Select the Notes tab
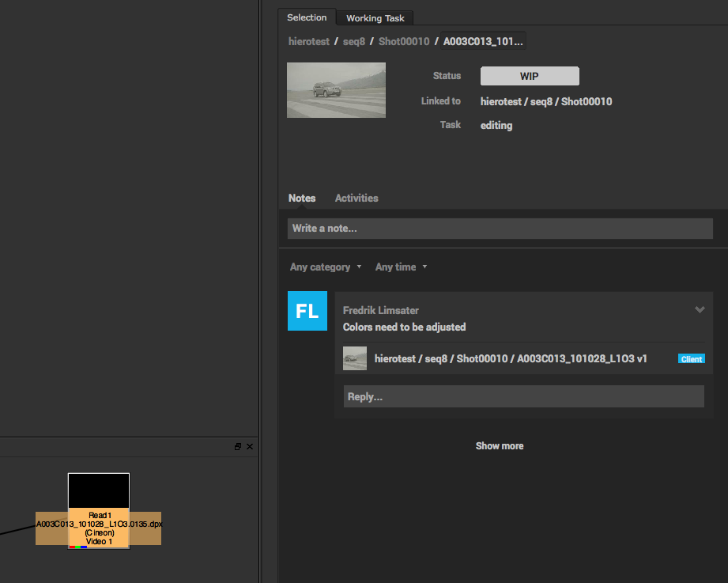The height and width of the screenshot is (583, 728). 302,198
